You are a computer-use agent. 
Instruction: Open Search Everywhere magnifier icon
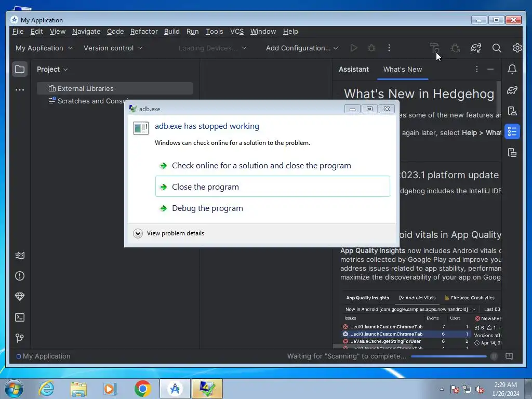pyautogui.click(x=497, y=48)
